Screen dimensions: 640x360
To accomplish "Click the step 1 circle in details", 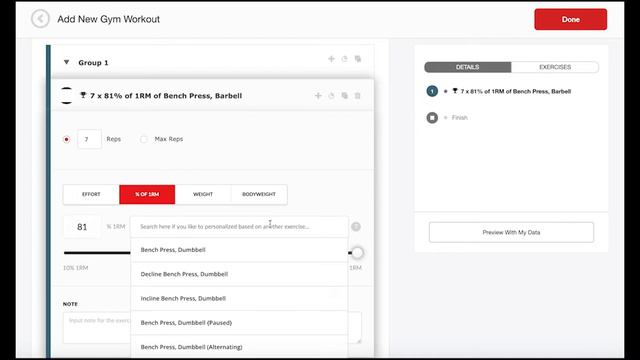I will point(432,91).
